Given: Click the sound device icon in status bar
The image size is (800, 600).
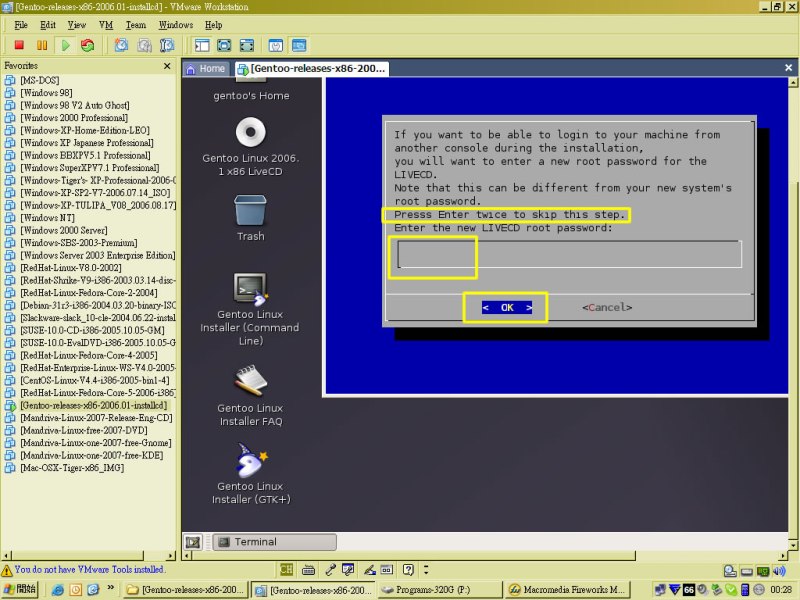Looking at the screenshot, I should (779, 571).
